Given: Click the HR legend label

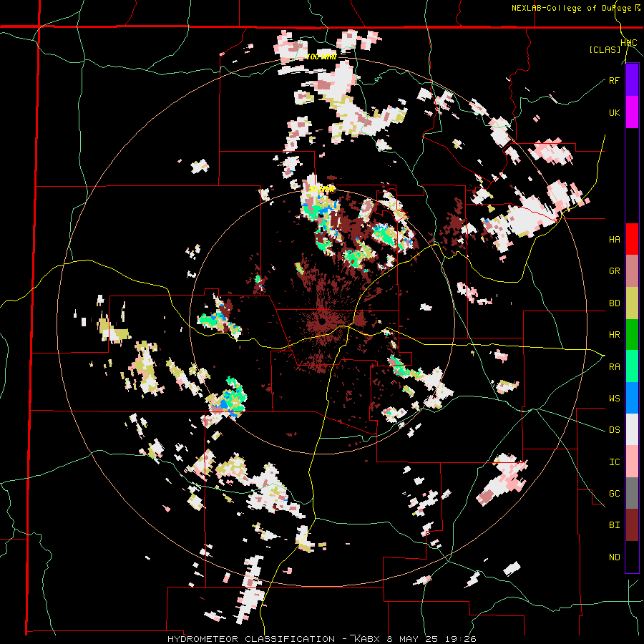Looking at the screenshot, I should coord(614,335).
